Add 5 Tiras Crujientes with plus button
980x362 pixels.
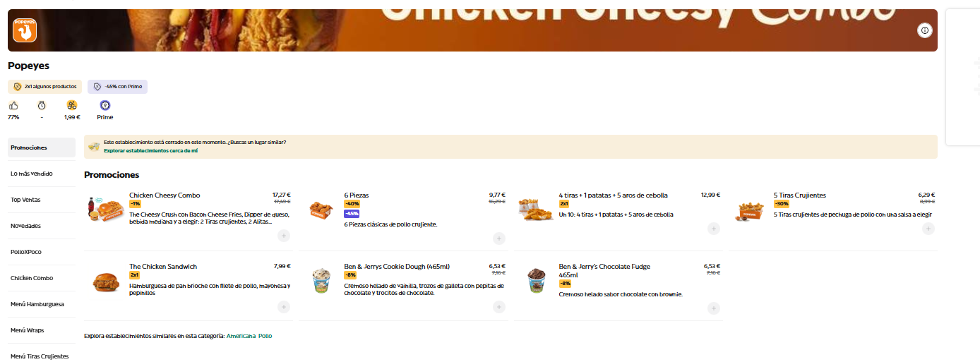click(928, 229)
